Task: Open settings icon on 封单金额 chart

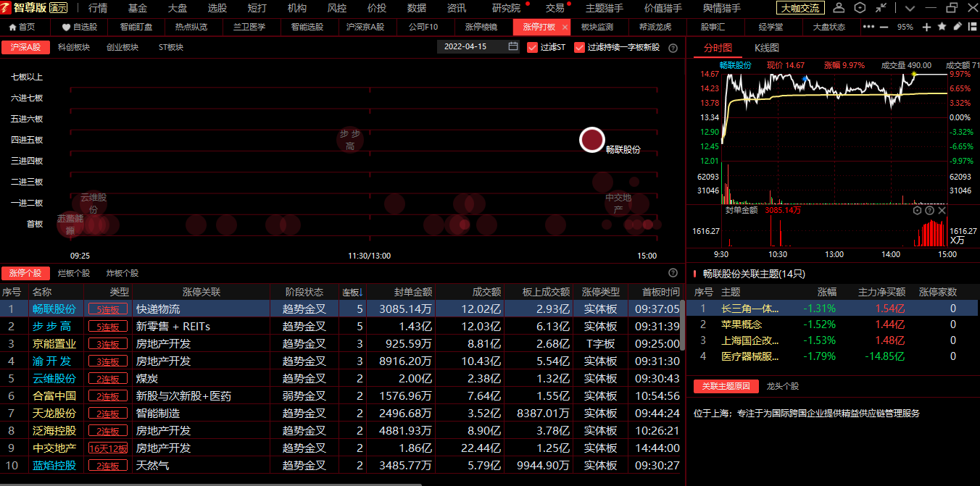Action: point(917,210)
